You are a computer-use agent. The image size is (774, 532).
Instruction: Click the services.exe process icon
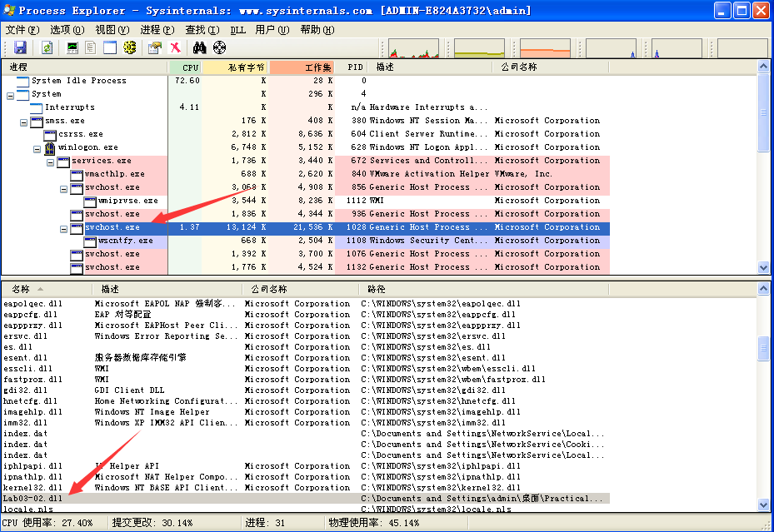pyautogui.click(x=62, y=161)
